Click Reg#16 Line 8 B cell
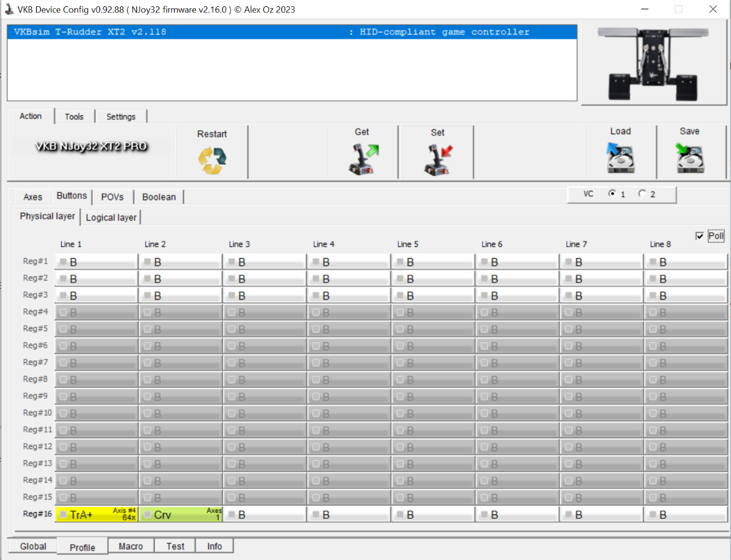This screenshot has width=731, height=560. click(686, 515)
